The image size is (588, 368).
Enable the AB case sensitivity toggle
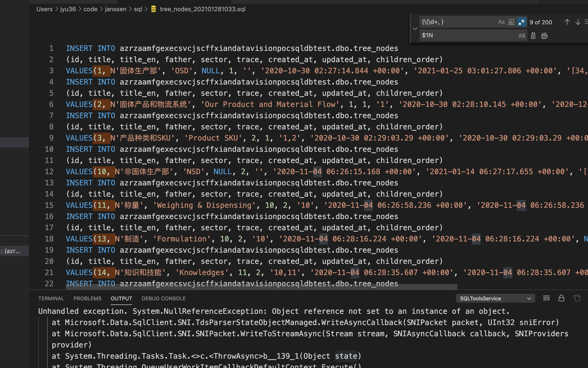click(522, 35)
